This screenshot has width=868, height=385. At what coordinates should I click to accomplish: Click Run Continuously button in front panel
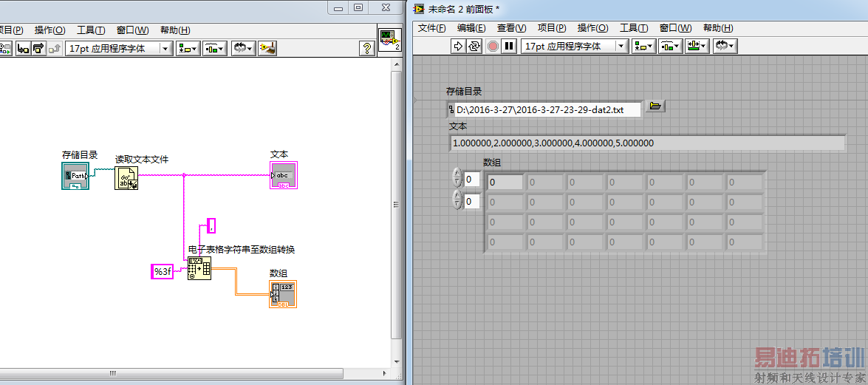[x=474, y=47]
